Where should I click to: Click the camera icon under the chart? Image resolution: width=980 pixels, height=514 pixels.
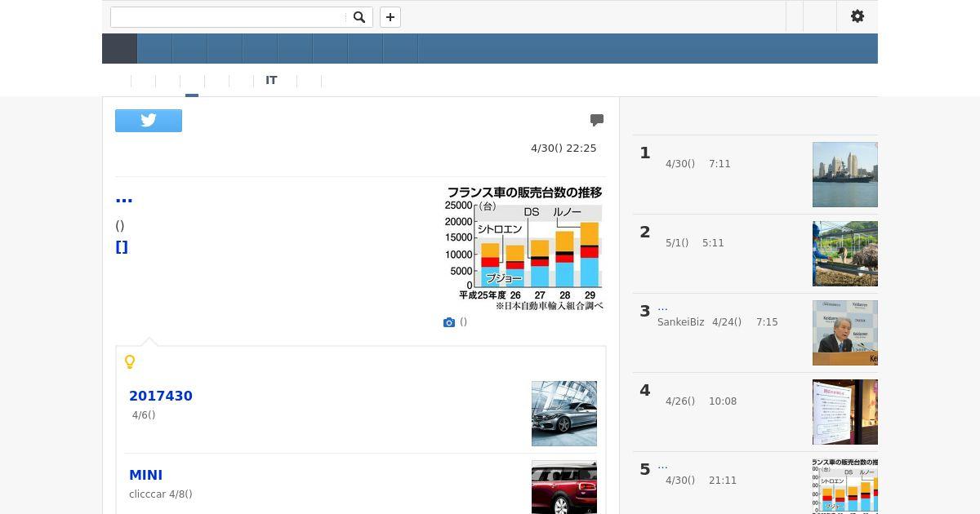[x=448, y=322]
